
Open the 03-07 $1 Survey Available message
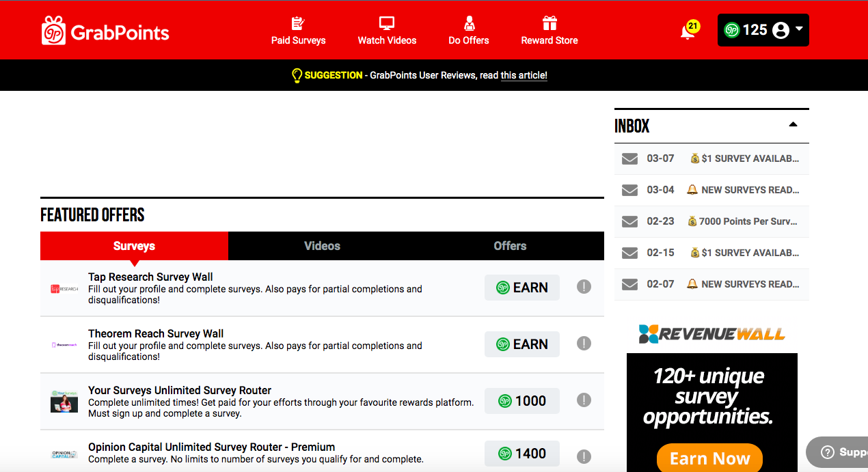(x=711, y=158)
